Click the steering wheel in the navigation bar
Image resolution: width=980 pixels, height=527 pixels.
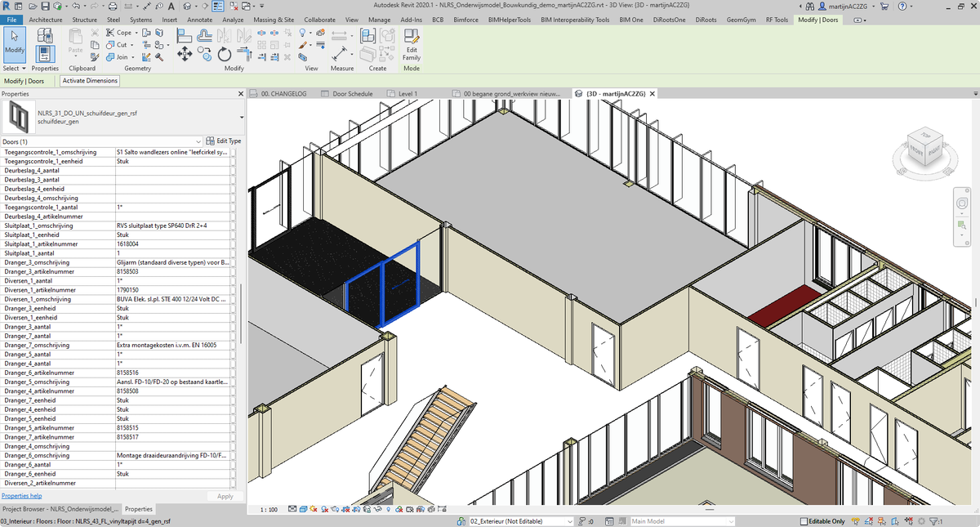[x=962, y=203]
